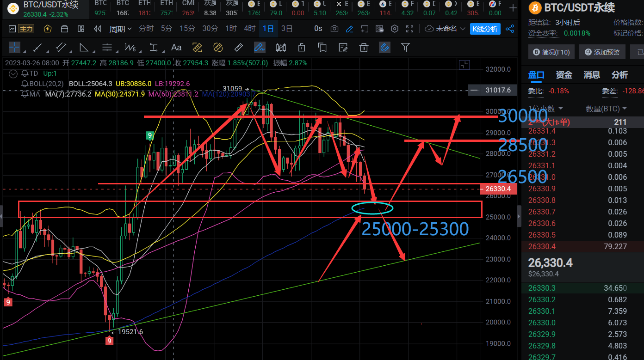Click the K线分析 button
This screenshot has height=360, width=644.
tap(485, 29)
